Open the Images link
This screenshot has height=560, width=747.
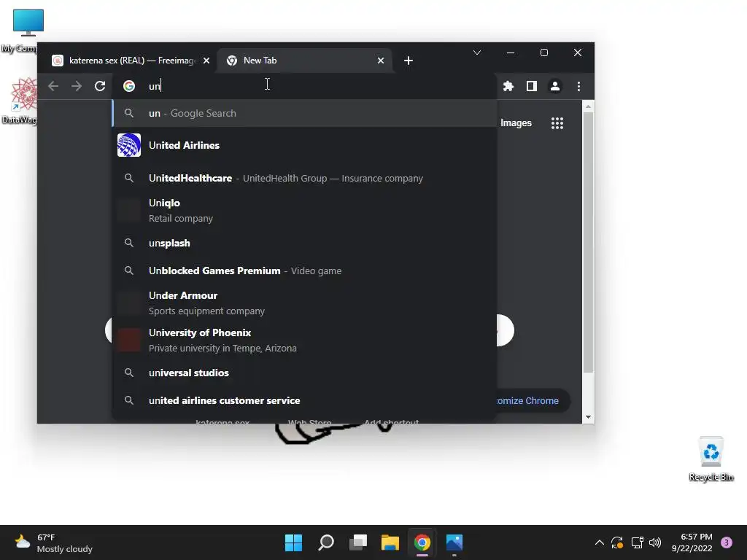coord(516,122)
